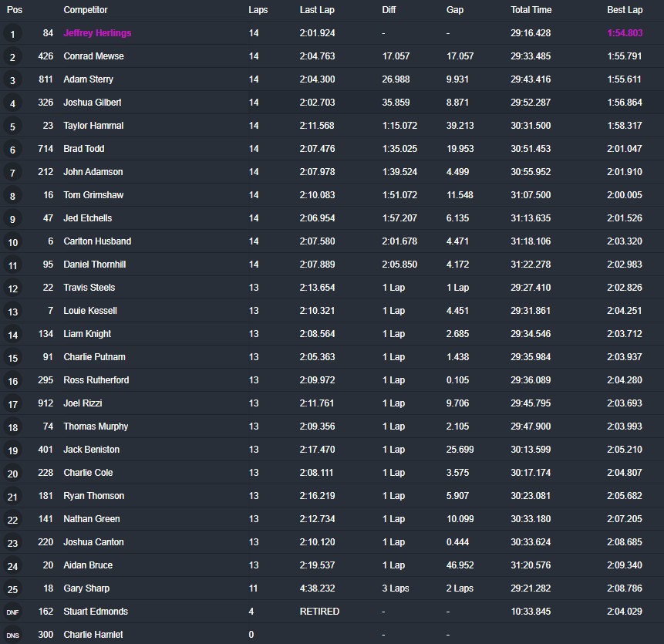The width and height of the screenshot is (664, 644).
Task: Select Taylor Hammal competitor name
Action: pyautogui.click(x=93, y=126)
